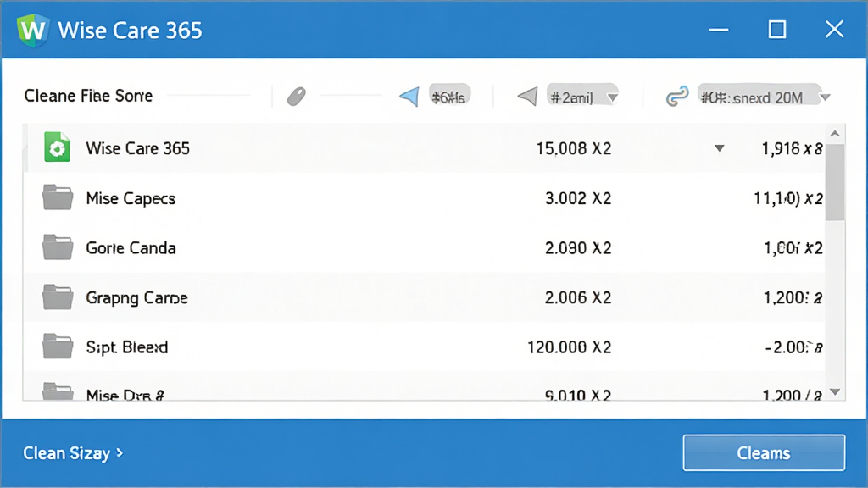The height and width of the screenshot is (488, 868).
Task: Click the folder icon beside Sipt Bleard
Action: [x=58, y=347]
